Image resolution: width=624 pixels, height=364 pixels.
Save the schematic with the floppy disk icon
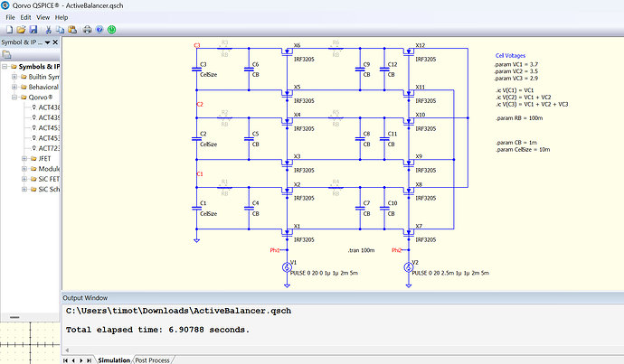[33, 30]
